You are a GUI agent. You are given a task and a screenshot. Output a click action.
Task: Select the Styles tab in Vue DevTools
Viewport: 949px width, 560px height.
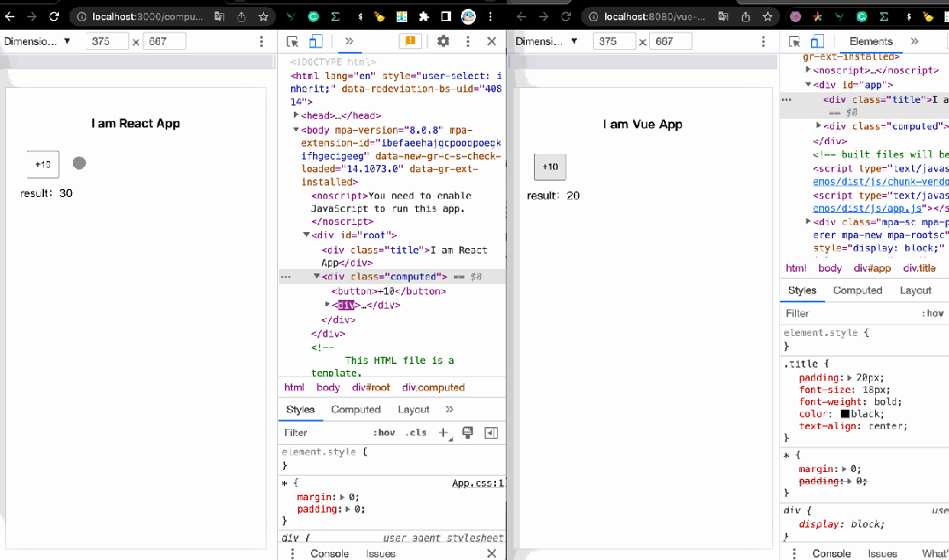point(802,290)
